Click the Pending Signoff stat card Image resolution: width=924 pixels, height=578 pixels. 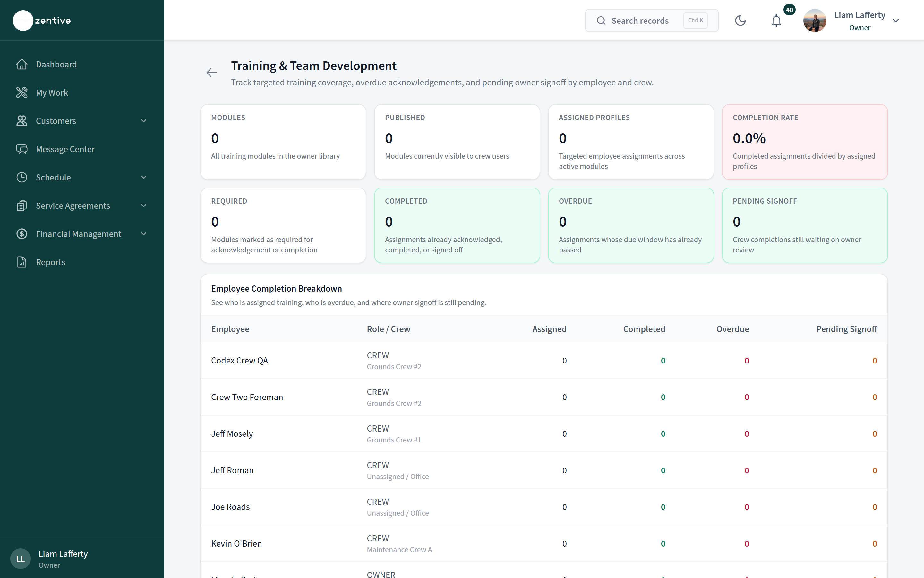tap(805, 225)
